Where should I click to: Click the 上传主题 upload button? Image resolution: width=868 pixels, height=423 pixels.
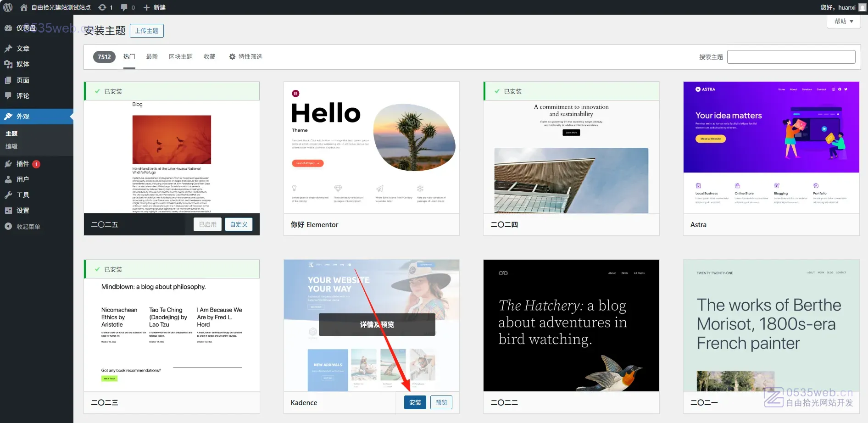[x=147, y=31]
